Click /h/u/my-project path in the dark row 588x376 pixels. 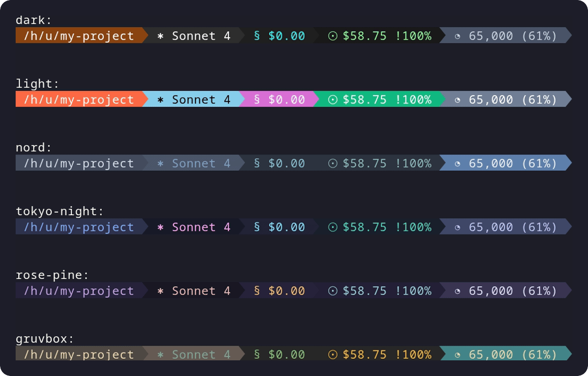pos(79,36)
